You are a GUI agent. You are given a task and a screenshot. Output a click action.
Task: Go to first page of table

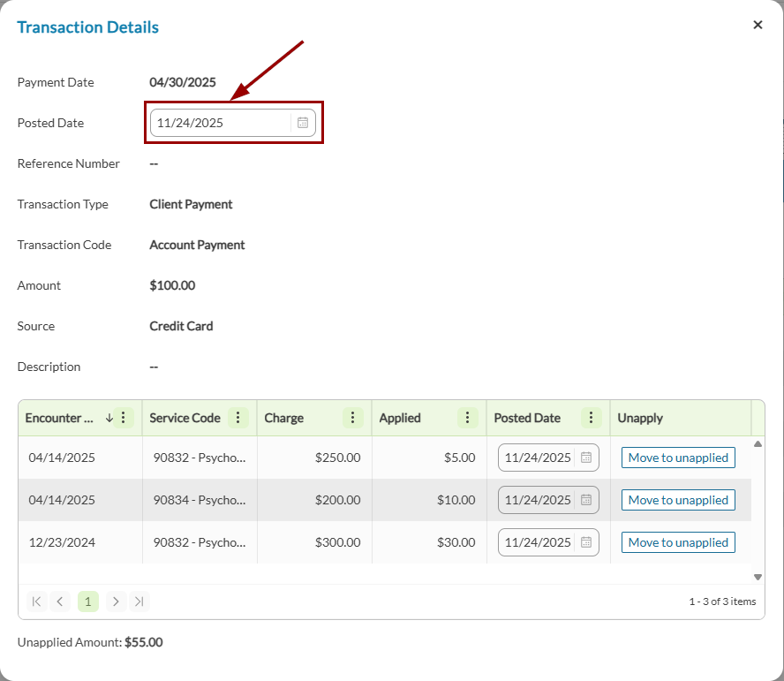pyautogui.click(x=36, y=602)
